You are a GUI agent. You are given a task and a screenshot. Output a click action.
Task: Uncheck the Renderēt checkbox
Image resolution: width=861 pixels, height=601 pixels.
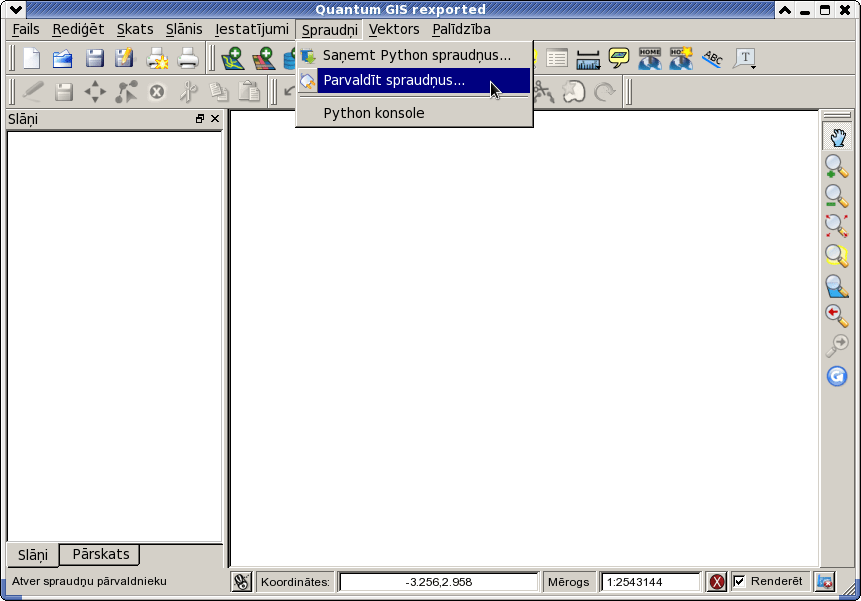(740, 581)
